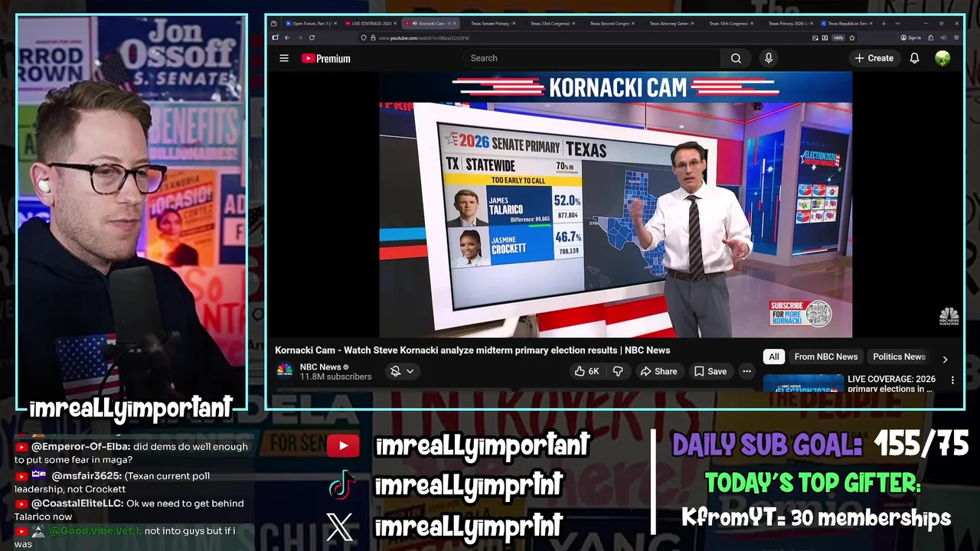The image size is (980, 551).
Task: Expand the notification bell dropdown for NBC News
Action: pos(402,371)
